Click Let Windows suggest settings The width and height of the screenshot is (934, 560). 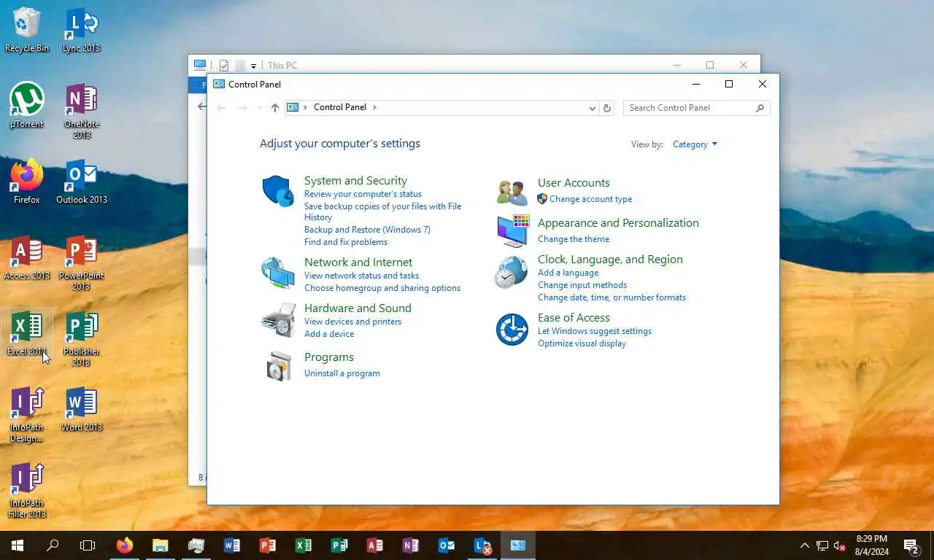click(595, 331)
